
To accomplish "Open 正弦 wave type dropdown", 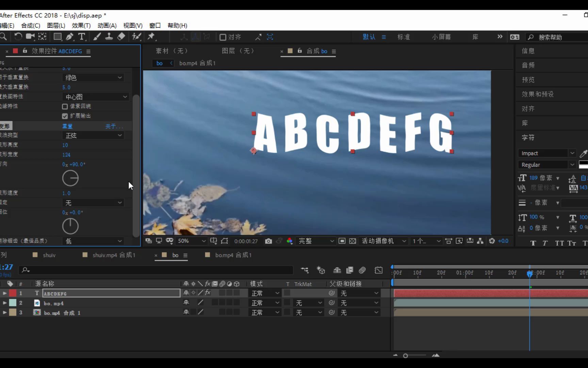I will click(x=93, y=135).
